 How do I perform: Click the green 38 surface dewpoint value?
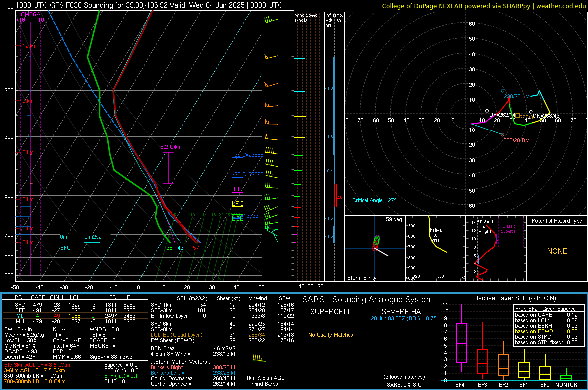169,248
